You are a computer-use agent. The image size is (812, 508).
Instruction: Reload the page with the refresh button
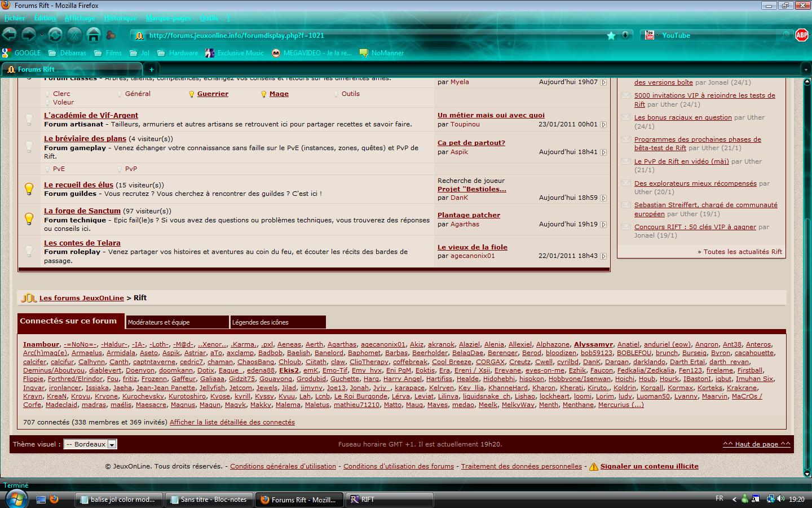tap(55, 35)
